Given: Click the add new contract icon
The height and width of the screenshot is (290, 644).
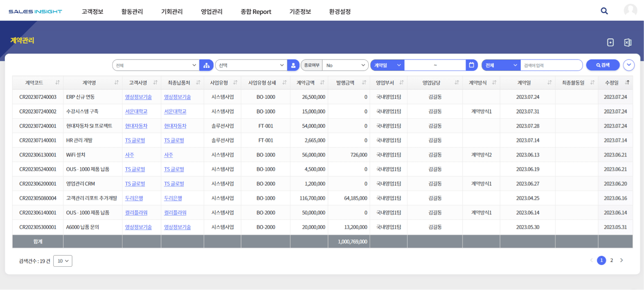Looking at the screenshot, I should [610, 42].
